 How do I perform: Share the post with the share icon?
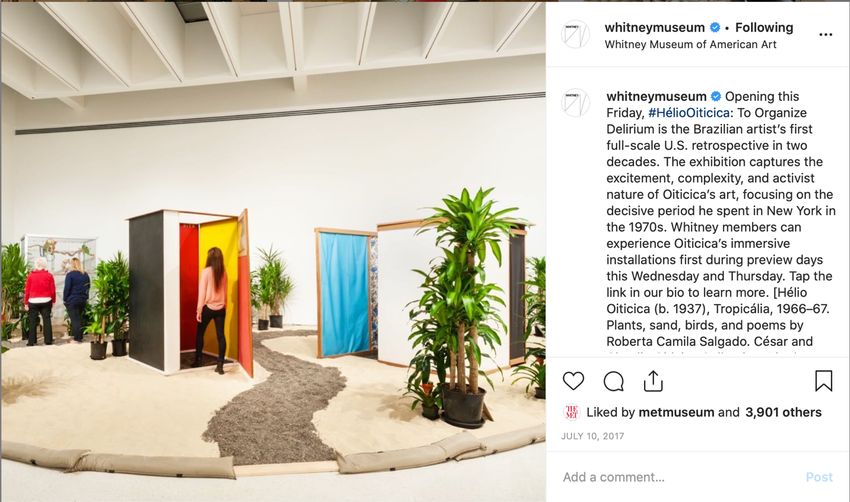(x=653, y=381)
